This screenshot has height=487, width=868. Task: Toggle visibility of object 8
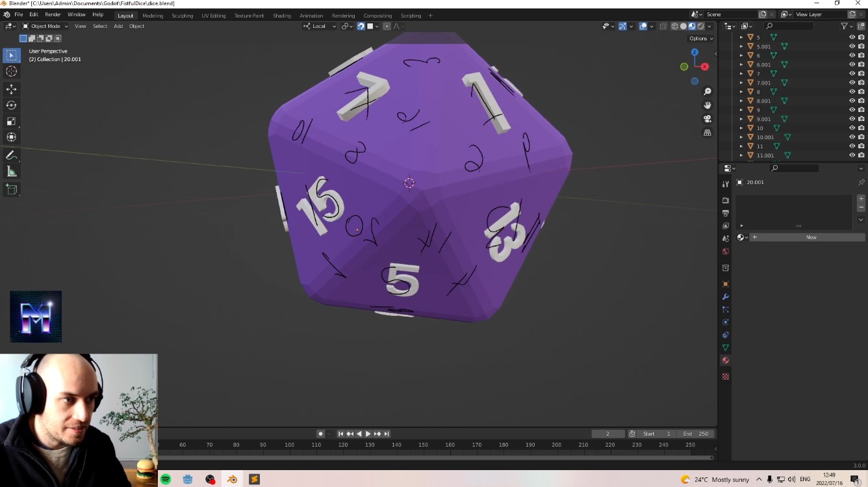[x=852, y=92]
